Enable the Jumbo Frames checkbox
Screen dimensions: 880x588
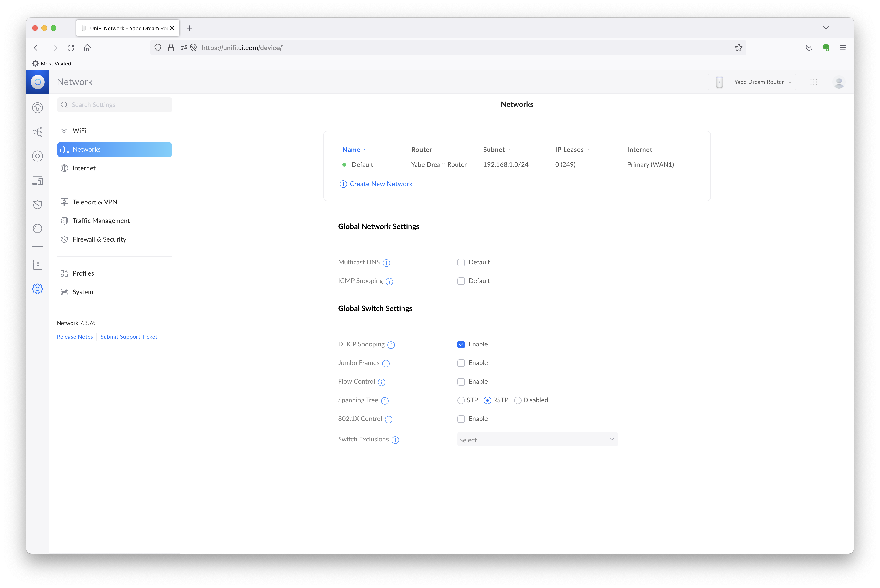[x=461, y=363]
